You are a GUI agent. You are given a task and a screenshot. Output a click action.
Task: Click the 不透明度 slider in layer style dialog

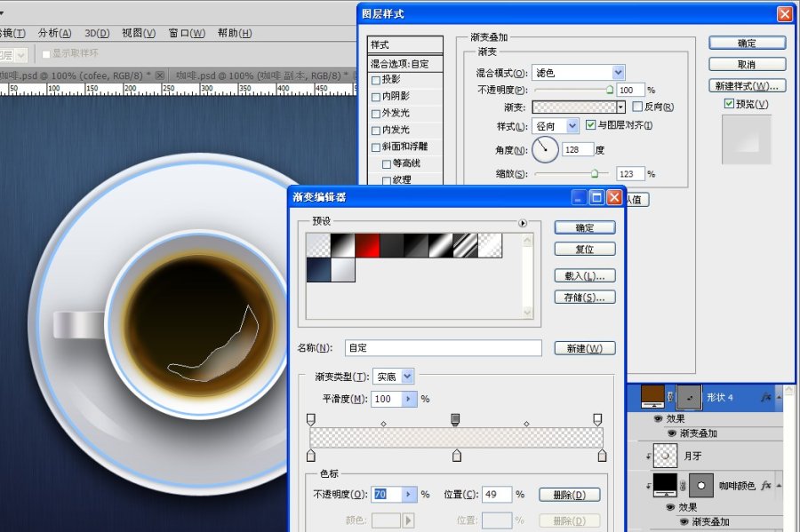pyautogui.click(x=572, y=91)
